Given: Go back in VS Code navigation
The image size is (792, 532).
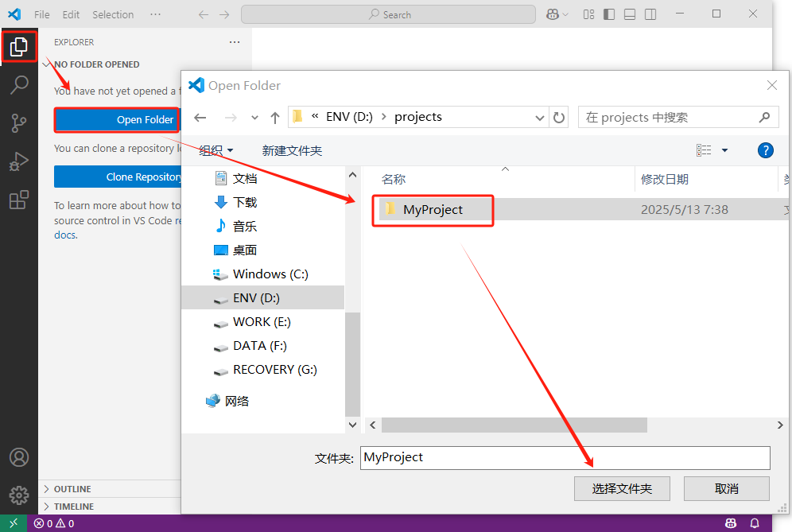Looking at the screenshot, I should (x=204, y=14).
